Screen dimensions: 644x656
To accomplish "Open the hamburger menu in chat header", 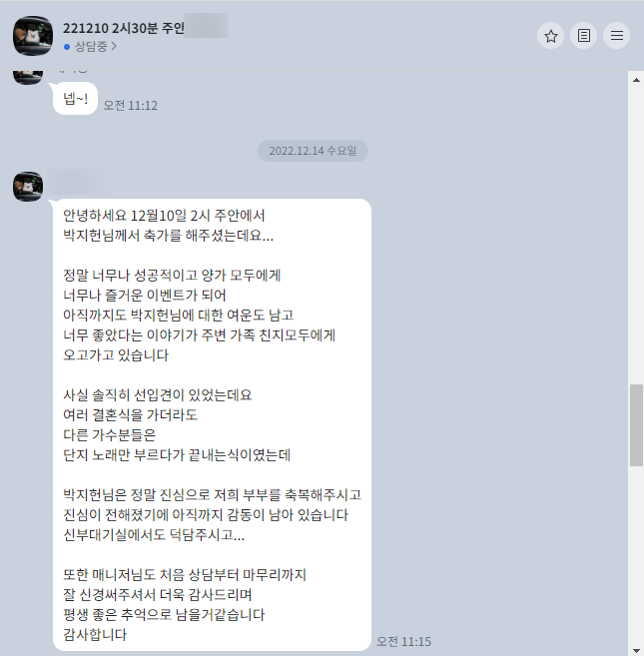I will (x=616, y=36).
